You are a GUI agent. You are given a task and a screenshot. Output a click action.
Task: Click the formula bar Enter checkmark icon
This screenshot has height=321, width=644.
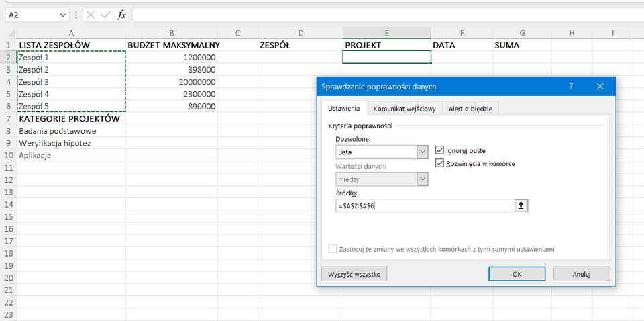(x=105, y=15)
